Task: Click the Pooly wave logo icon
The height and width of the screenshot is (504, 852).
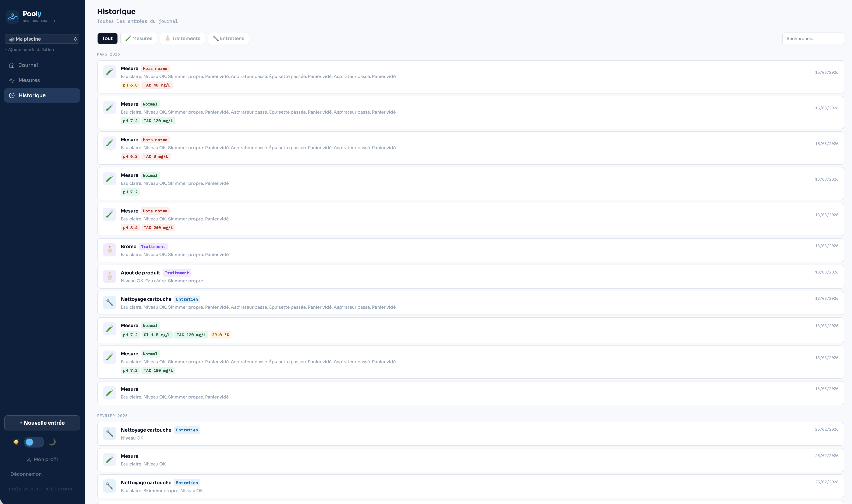Action: click(x=13, y=16)
